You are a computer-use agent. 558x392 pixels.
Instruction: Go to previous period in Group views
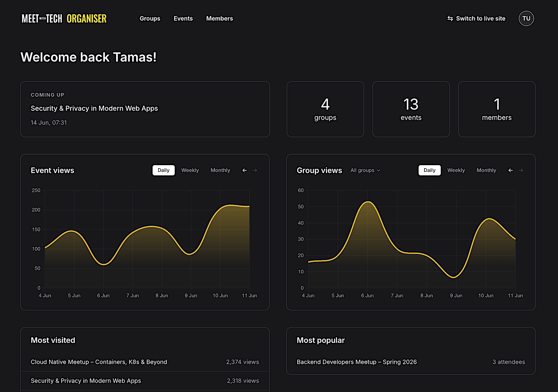510,170
